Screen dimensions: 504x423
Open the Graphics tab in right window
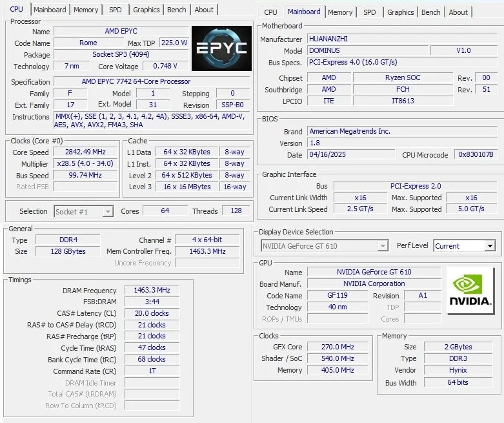pyautogui.click(x=401, y=12)
